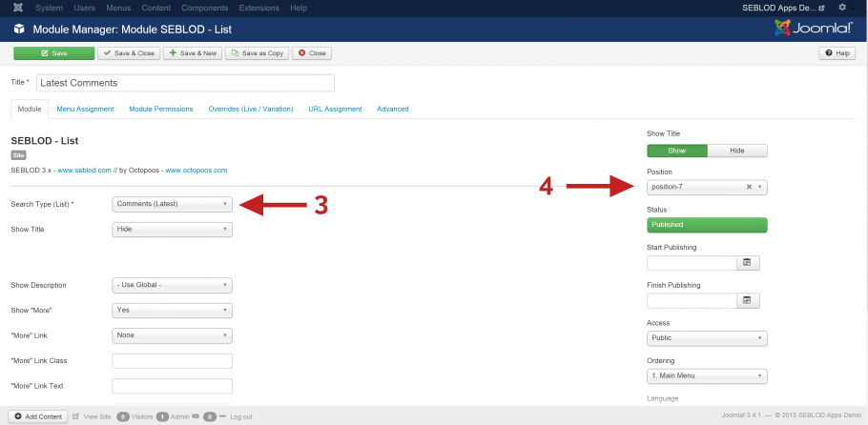Switch to the Menu Assignment tab
The image size is (868, 425).
tap(85, 109)
